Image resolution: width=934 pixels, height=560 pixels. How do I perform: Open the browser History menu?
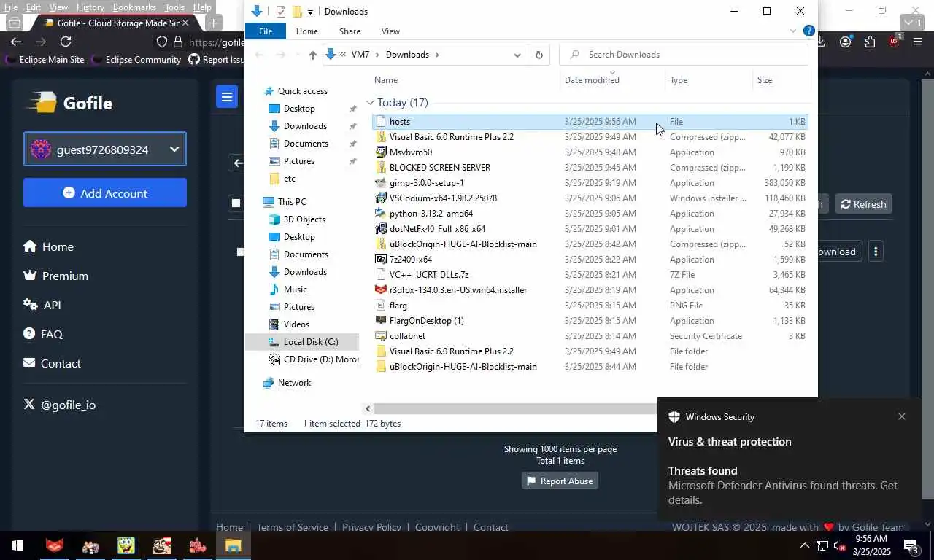click(90, 7)
